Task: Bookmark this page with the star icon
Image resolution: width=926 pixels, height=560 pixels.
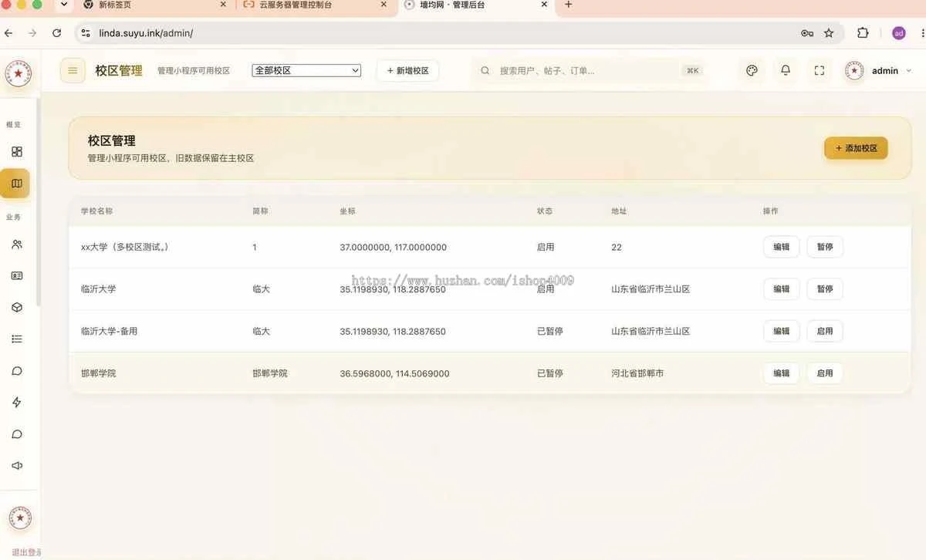Action: click(x=829, y=33)
